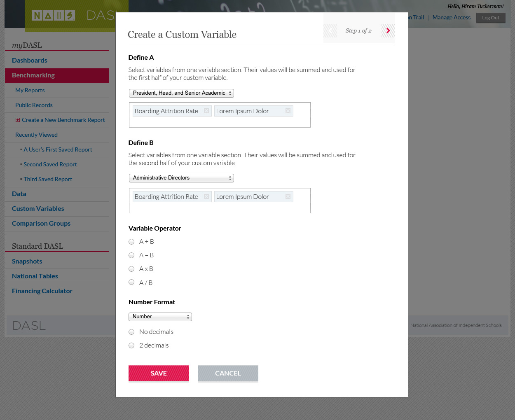
Task: Remove Boarding Attrition Rate from Define A
Action: 206,111
